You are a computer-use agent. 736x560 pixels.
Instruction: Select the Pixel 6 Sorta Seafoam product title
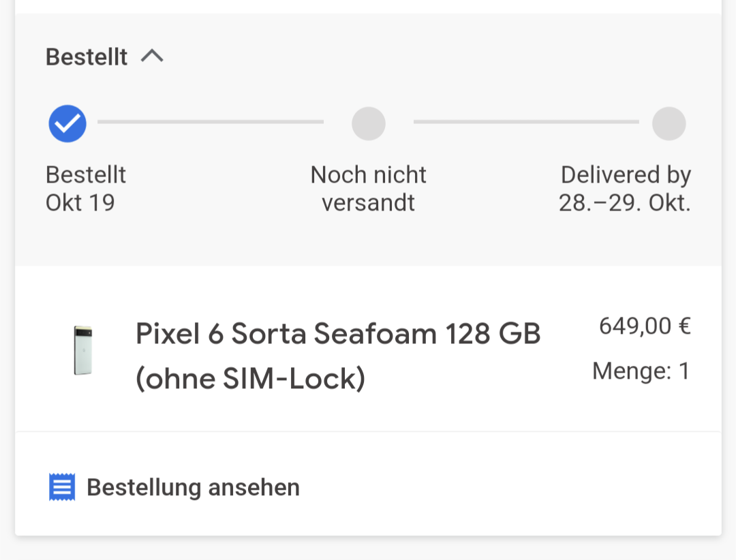pyautogui.click(x=338, y=356)
